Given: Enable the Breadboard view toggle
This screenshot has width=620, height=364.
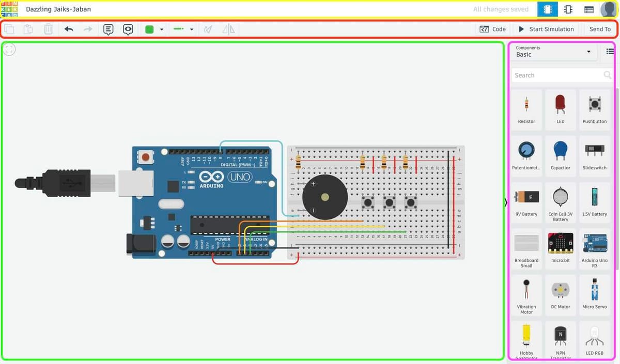Looking at the screenshot, I should [x=548, y=9].
